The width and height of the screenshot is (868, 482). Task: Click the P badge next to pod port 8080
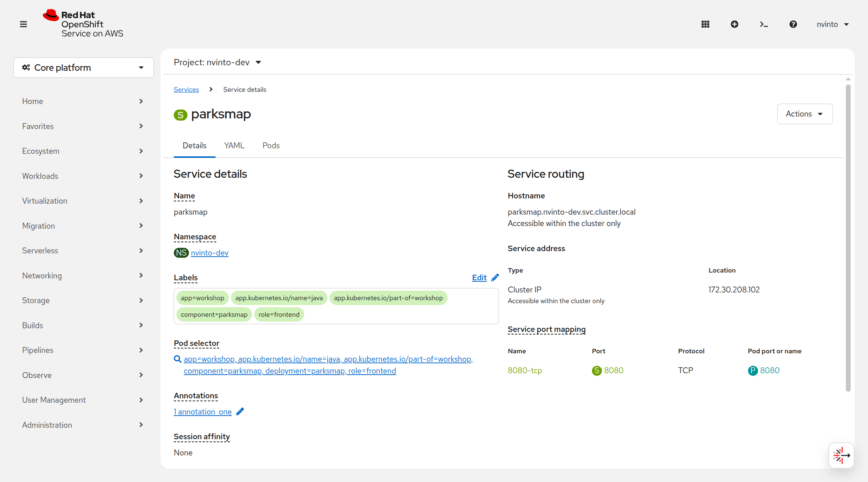[753, 371]
